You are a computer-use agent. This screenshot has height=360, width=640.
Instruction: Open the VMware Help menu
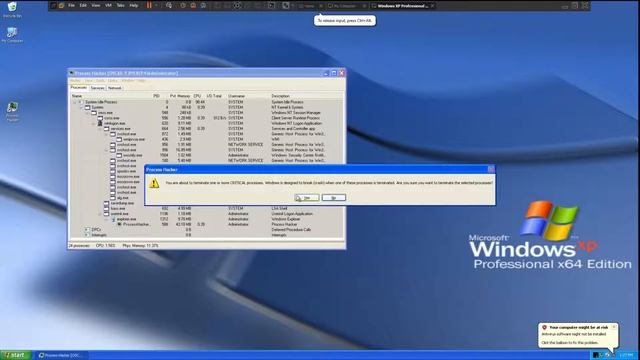click(133, 5)
